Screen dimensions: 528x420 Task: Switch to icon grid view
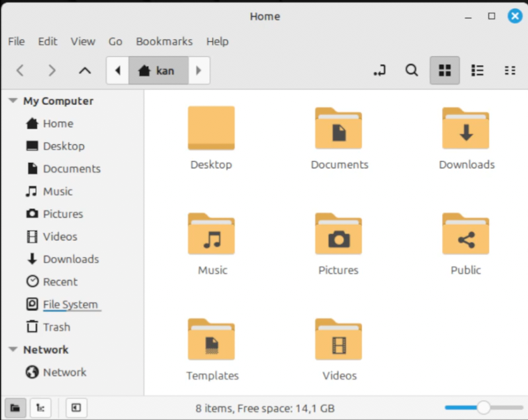(x=445, y=71)
